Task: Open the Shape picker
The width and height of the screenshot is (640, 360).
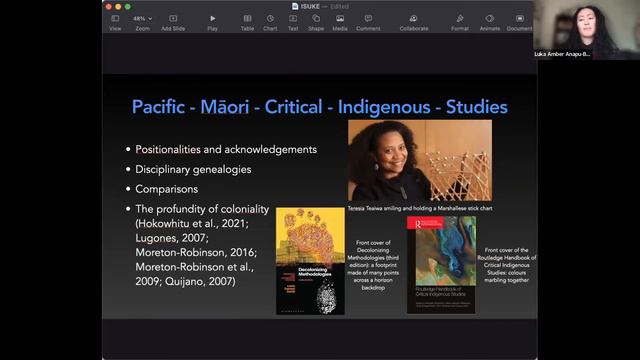Action: (316, 23)
